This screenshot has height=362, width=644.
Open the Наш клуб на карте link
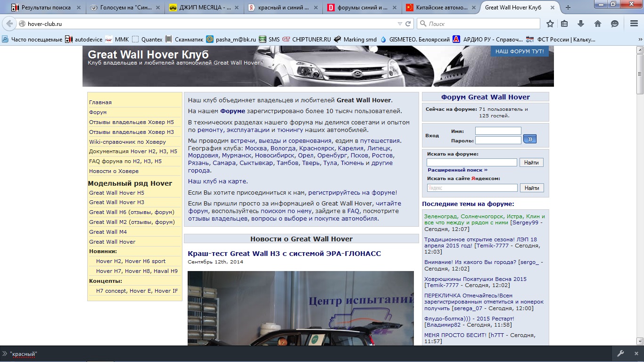pyautogui.click(x=217, y=181)
